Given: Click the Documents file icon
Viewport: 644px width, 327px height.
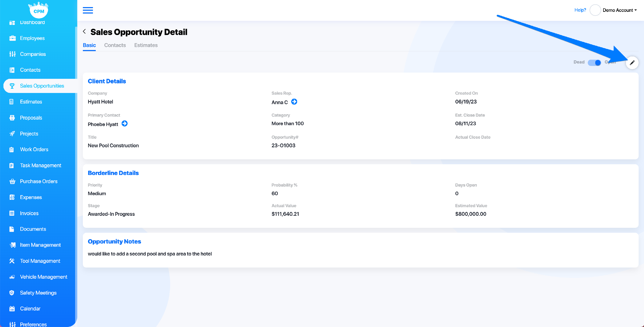Looking at the screenshot, I should 12,229.
